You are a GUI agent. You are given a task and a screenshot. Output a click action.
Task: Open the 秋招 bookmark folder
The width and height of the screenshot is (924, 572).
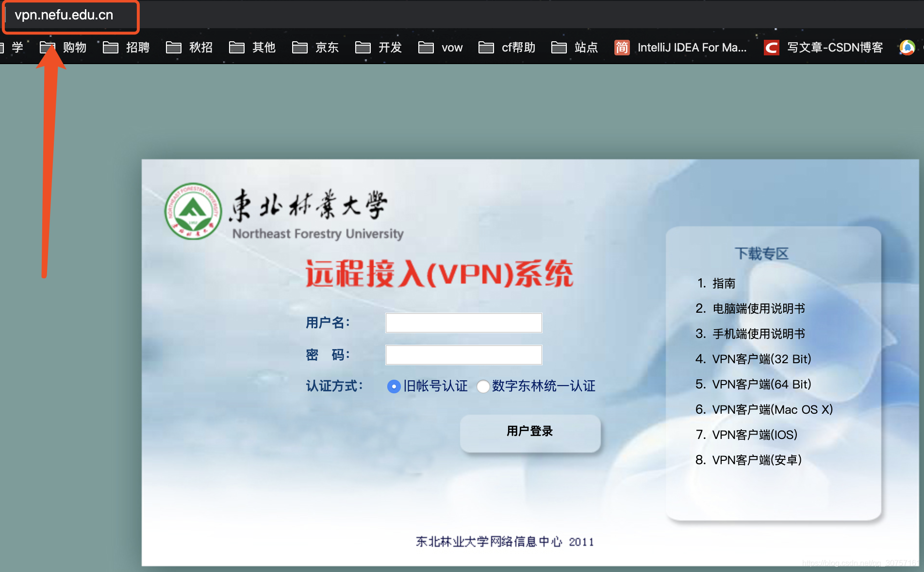(189, 48)
